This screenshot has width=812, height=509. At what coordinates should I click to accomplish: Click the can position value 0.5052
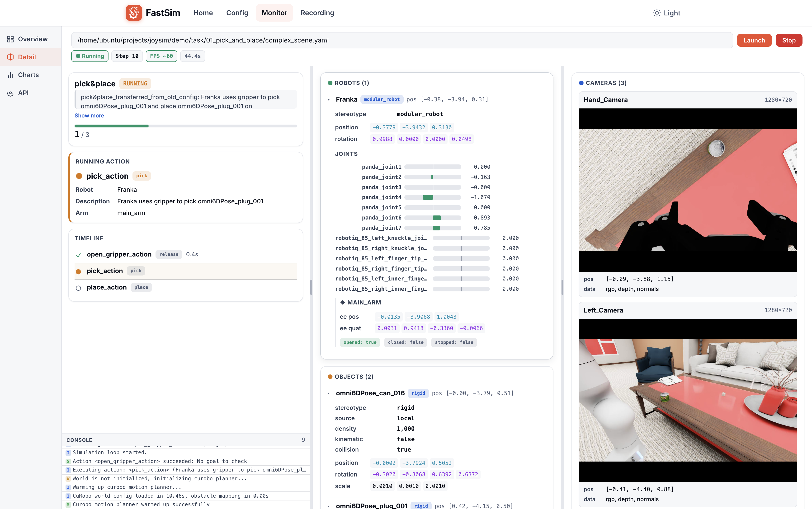pos(442,463)
